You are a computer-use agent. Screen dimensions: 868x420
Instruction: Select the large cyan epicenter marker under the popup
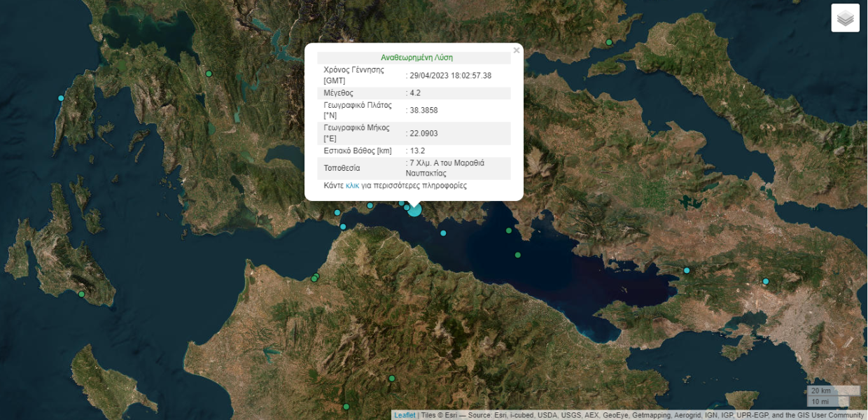[x=414, y=209]
